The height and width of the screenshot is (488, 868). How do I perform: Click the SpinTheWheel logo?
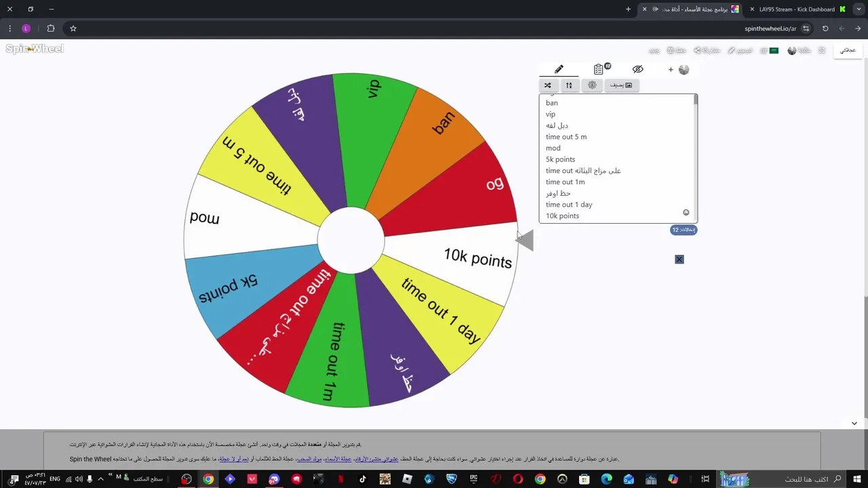35,49
